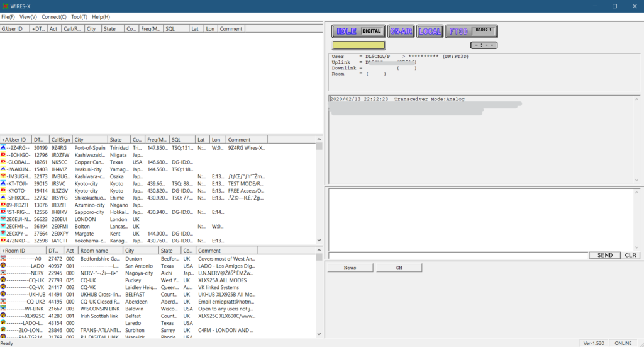
Task: Click the room icon for 2LO-LON room
Action: point(3,330)
